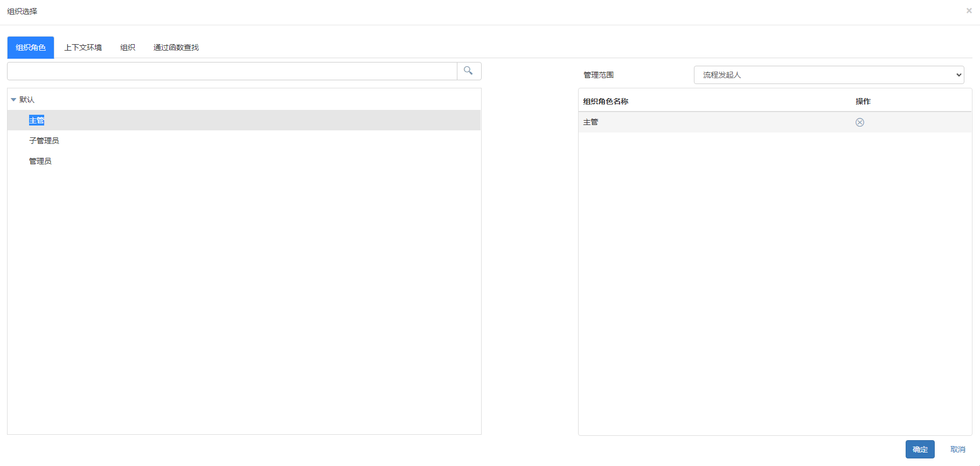Select the 通过函数查找 tab

[x=176, y=47]
